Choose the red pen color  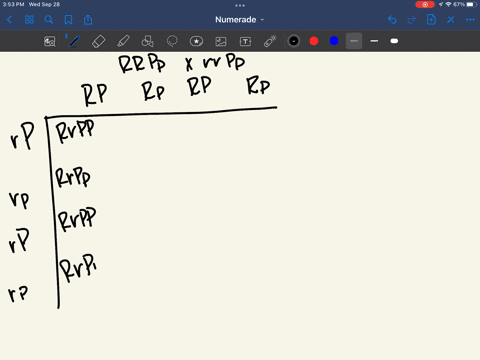tap(314, 41)
